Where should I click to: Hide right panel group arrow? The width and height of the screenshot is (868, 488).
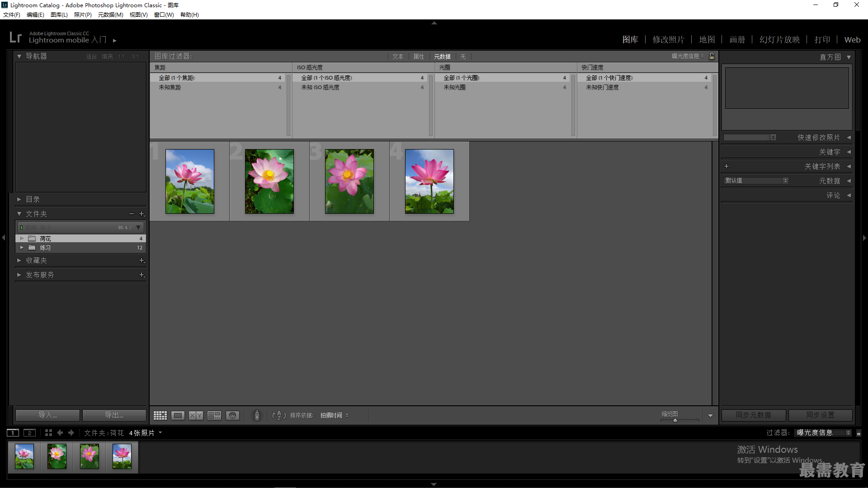864,238
